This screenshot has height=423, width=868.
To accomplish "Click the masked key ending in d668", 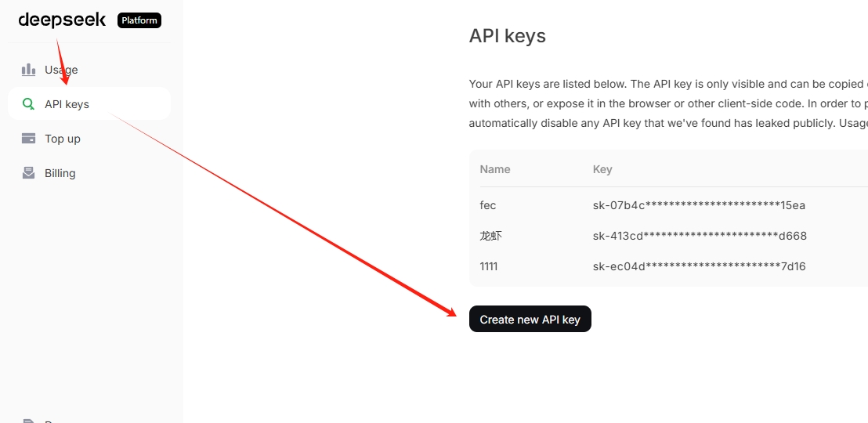I will pos(700,236).
